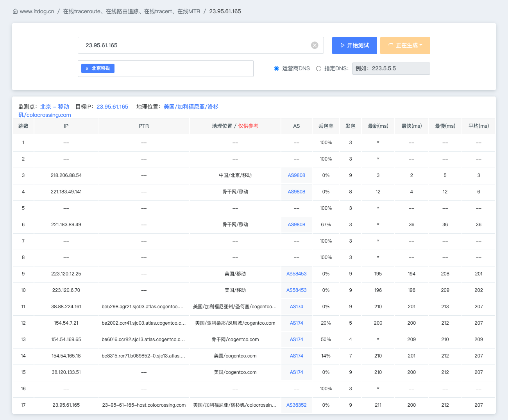This screenshot has height=420, width=508.
Task: Select IP cell 154.54.169.65
Action: pos(66,340)
